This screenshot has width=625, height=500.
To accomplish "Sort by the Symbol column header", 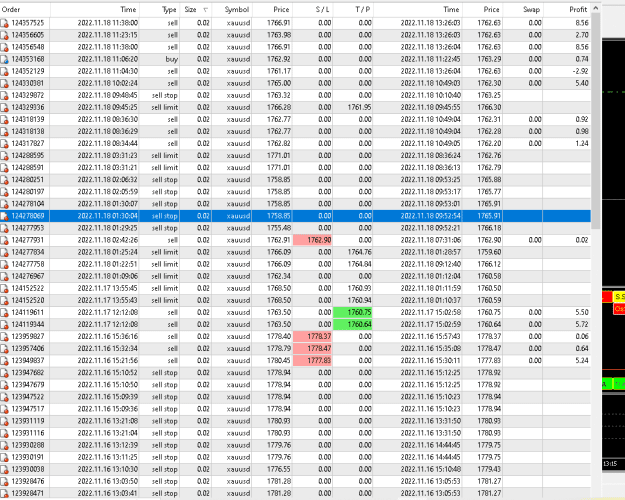I will pyautogui.click(x=232, y=10).
